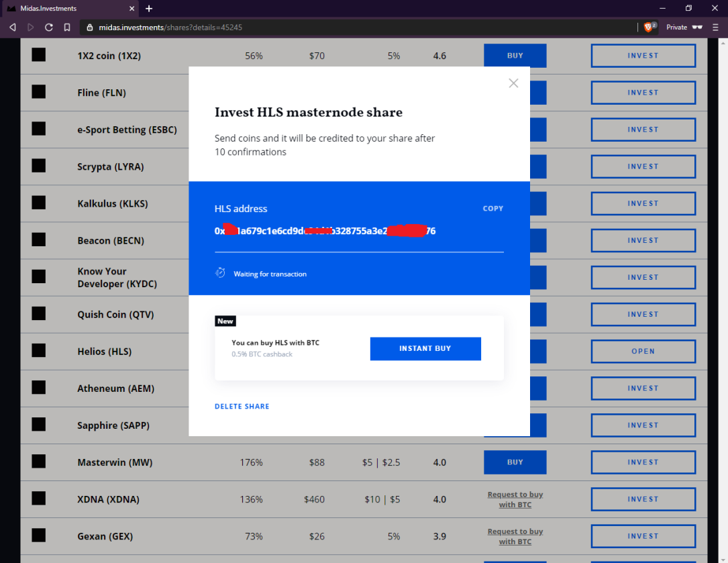Invest in Sapphire (SAPP)
Image resolution: width=728 pixels, height=563 pixels.
tap(643, 425)
